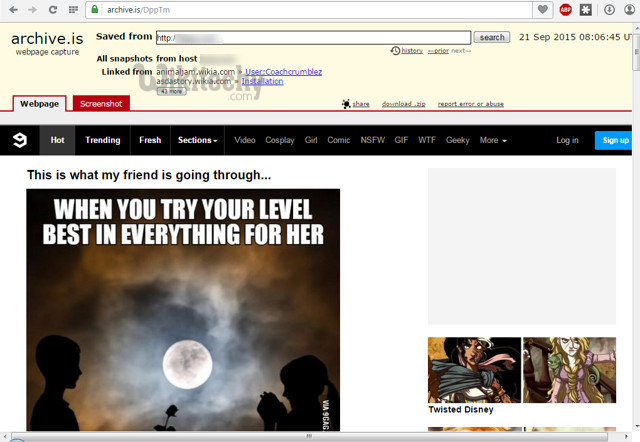Click the vertical scrollbar thumb
This screenshot has width=640, height=442.
[x=636, y=52]
